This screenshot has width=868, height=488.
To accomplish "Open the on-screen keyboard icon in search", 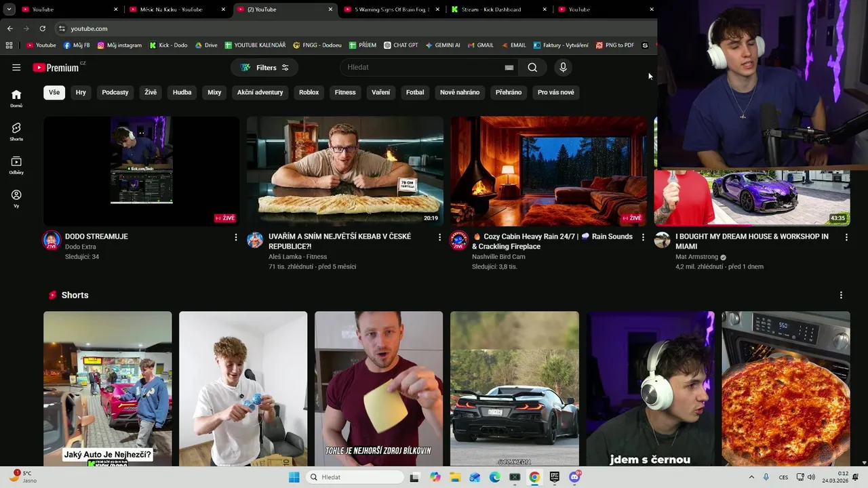I will [509, 67].
